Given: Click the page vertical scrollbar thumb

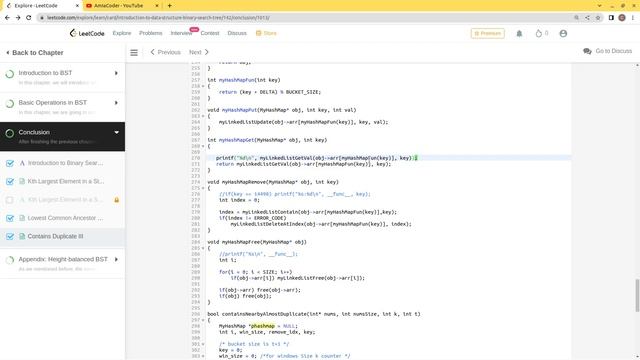Looking at the screenshot, I should point(637,296).
